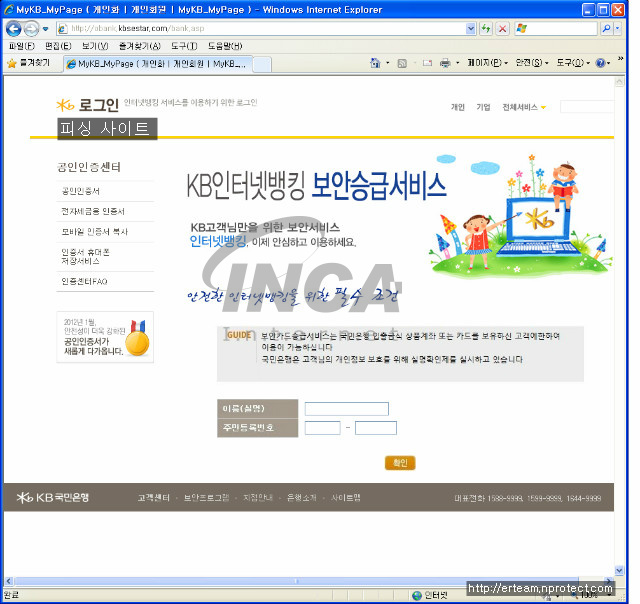The height and width of the screenshot is (604, 640).
Task: Open the Home button dropdown arrow
Action: point(388,63)
